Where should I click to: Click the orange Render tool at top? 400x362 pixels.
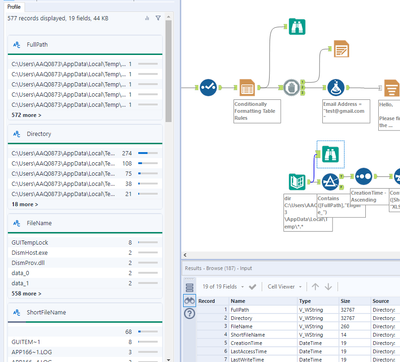[x=341, y=49]
